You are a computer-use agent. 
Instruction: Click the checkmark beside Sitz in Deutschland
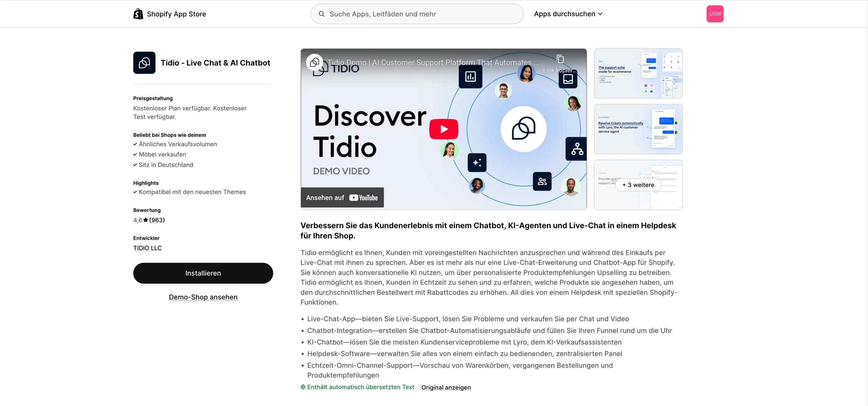pyautogui.click(x=135, y=165)
